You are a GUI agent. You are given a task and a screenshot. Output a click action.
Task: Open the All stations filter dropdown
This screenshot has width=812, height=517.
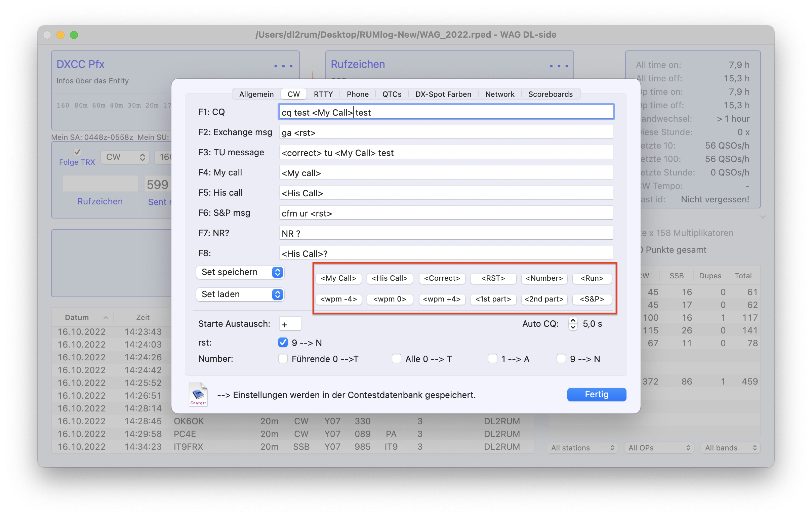tap(582, 448)
